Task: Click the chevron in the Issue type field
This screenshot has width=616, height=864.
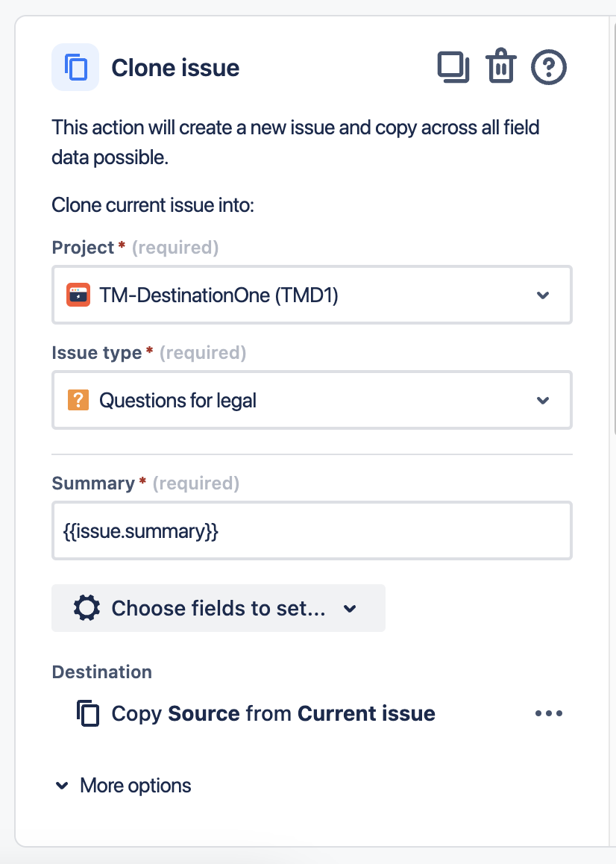Action: point(543,401)
